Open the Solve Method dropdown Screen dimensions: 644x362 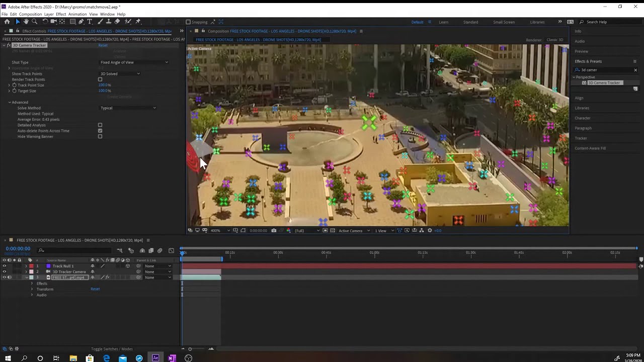pos(128,108)
